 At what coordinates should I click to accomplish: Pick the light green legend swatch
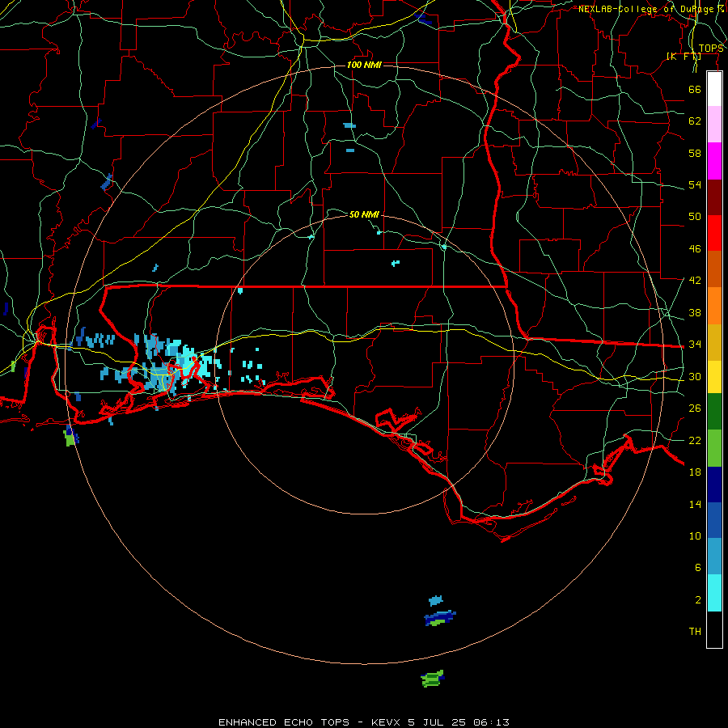[714, 448]
